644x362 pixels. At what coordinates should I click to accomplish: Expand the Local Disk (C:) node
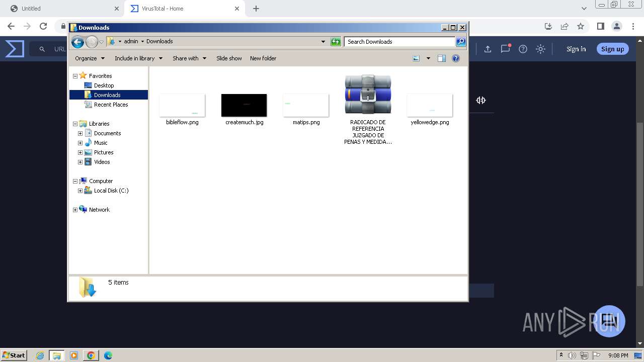[x=80, y=191]
